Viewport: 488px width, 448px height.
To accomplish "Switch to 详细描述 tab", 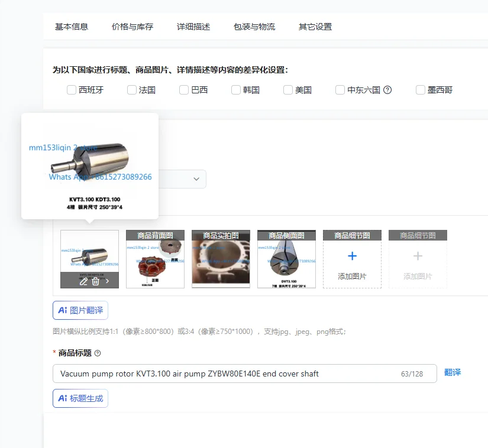I will tap(193, 27).
